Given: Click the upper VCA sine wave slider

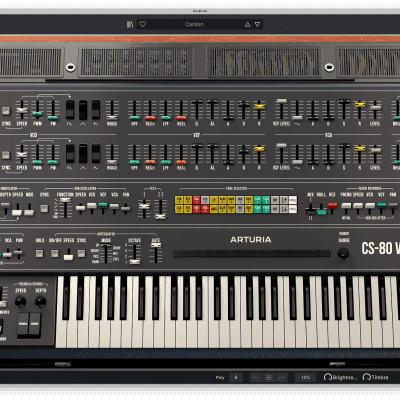Looking at the screenshot, I should coord(297,117).
